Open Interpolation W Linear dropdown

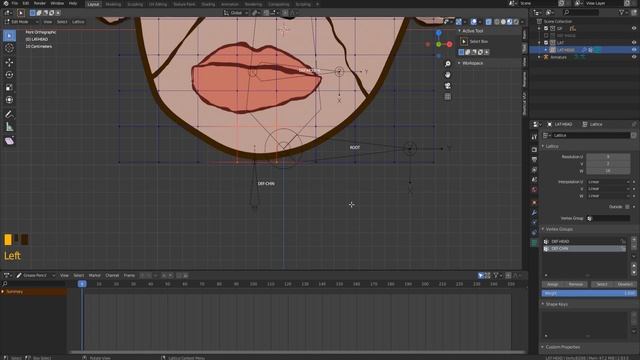coord(608,196)
